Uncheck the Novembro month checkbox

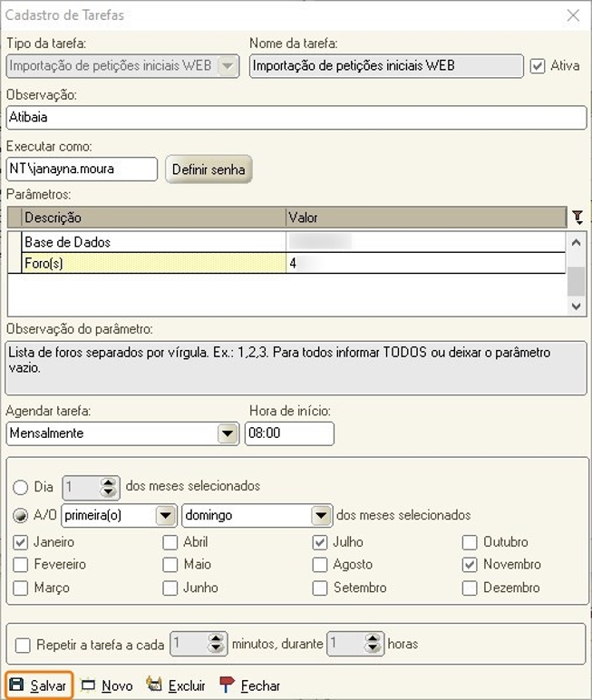[470, 564]
